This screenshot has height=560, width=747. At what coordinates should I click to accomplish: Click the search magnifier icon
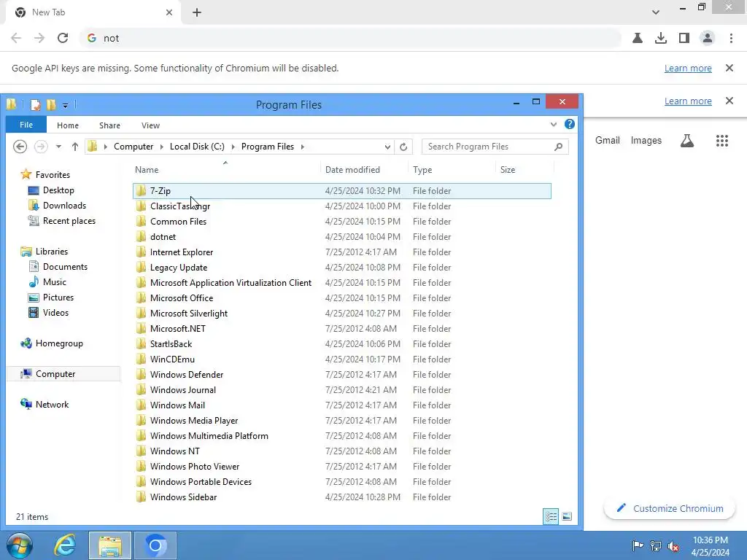[558, 147]
